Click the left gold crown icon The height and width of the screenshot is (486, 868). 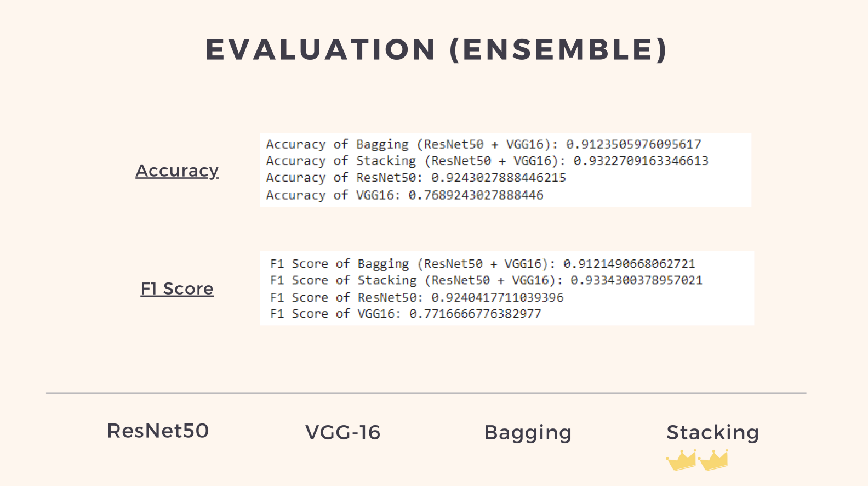point(681,460)
